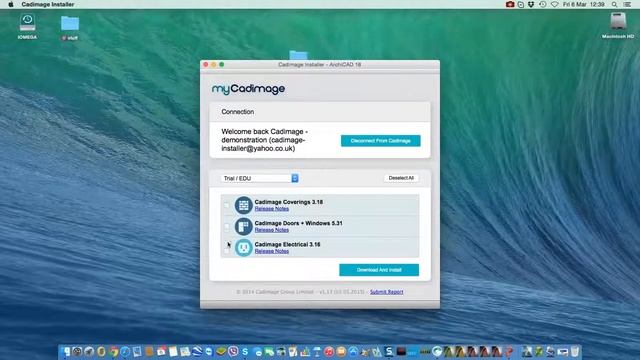Viewport: 640px width, 360px height.
Task: Click the Cadimage Electrical 3.16 product name
Action: 287,244
